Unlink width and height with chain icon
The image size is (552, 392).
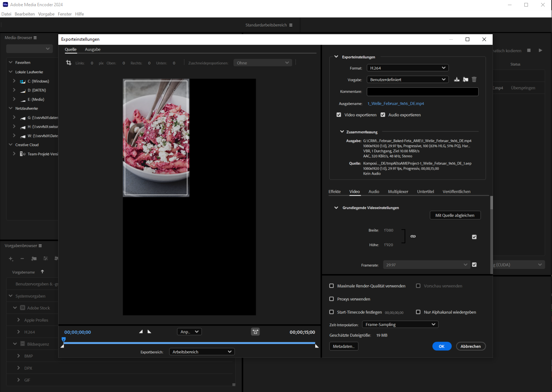413,236
